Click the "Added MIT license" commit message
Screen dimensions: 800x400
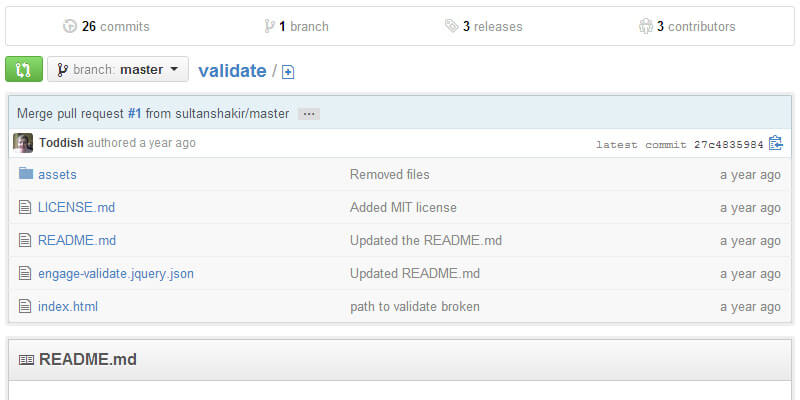click(403, 207)
